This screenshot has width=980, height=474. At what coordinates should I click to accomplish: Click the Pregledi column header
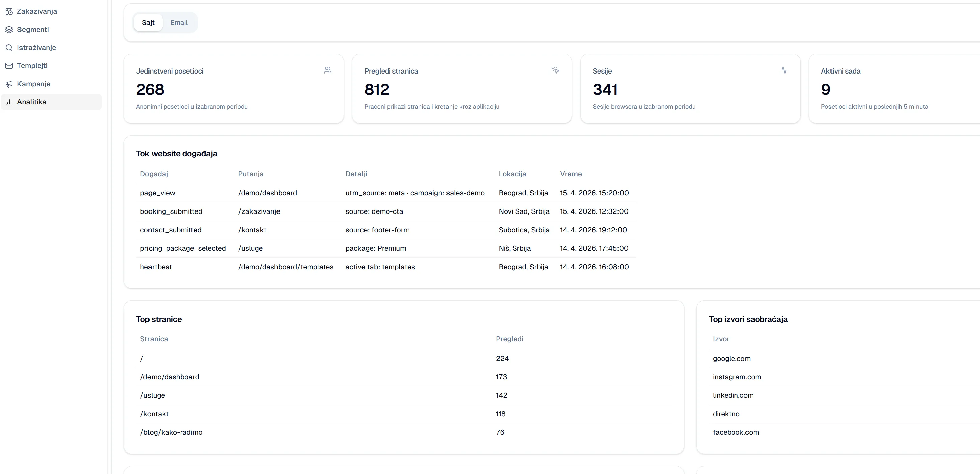click(509, 339)
